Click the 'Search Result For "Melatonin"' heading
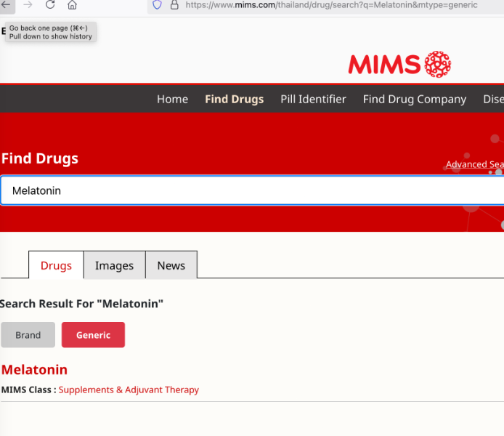Screen dimensions: 504x436 81,304
